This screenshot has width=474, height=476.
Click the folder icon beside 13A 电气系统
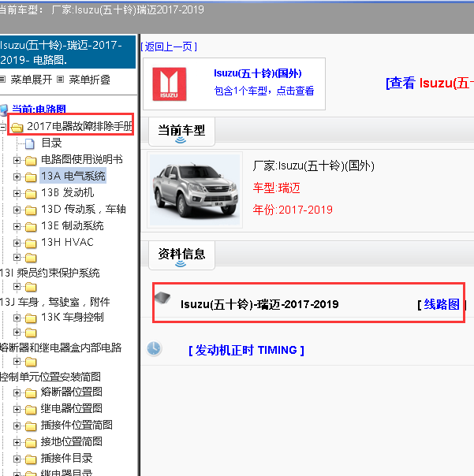click(x=31, y=177)
